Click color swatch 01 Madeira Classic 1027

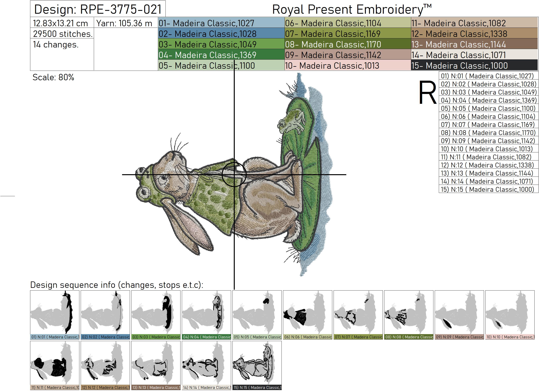click(x=221, y=23)
